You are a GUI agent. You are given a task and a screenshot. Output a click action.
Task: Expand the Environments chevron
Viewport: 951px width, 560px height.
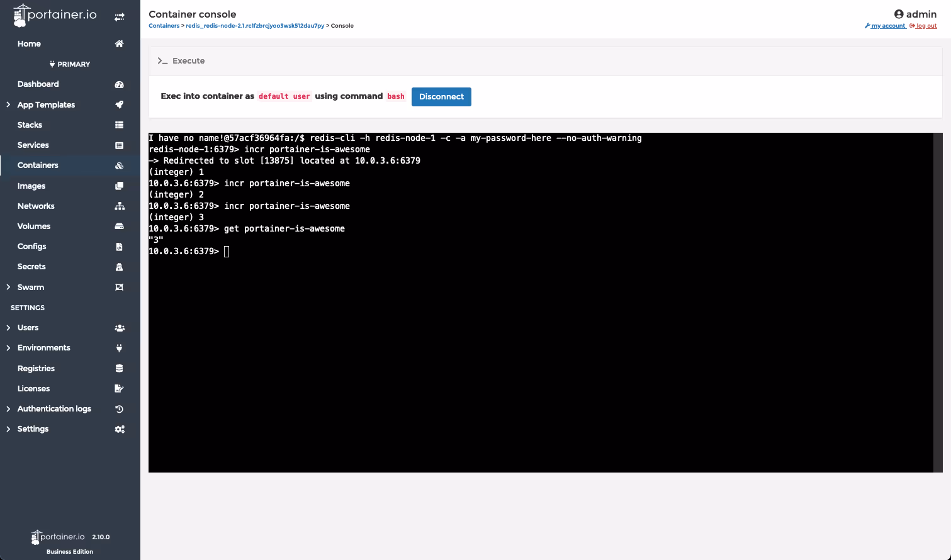(x=8, y=348)
